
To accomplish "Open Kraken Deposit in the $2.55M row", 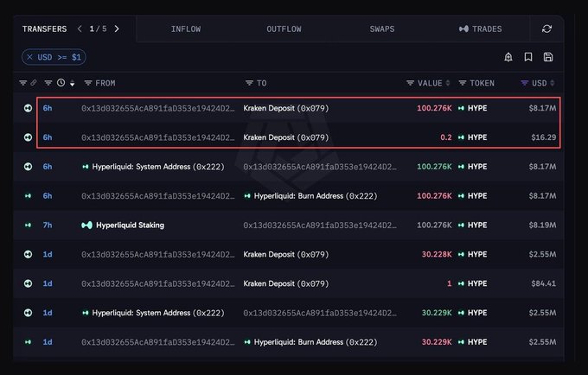I will pyautogui.click(x=285, y=254).
